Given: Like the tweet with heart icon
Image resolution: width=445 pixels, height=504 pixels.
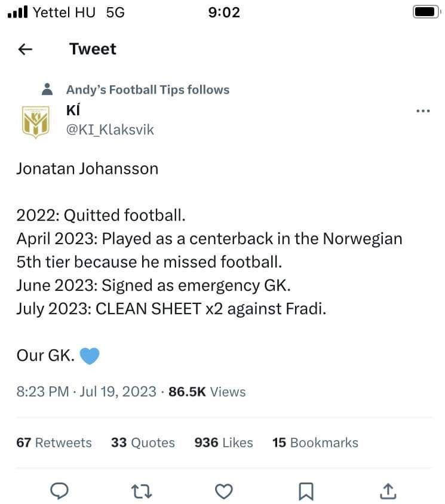Looking at the screenshot, I should pyautogui.click(x=224, y=491).
